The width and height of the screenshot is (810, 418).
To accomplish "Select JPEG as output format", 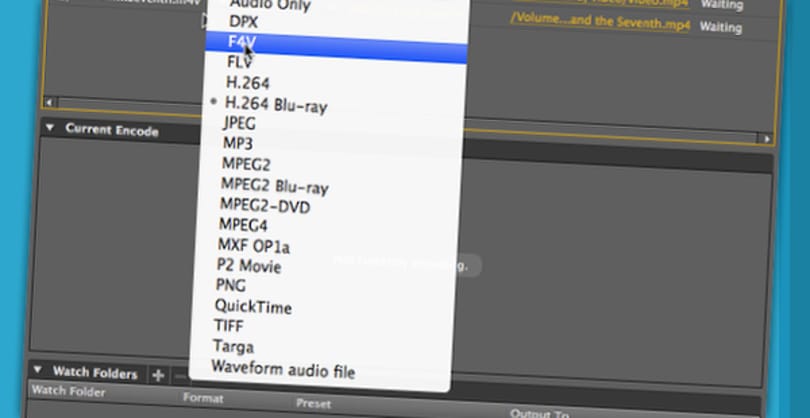I will tap(239, 123).
